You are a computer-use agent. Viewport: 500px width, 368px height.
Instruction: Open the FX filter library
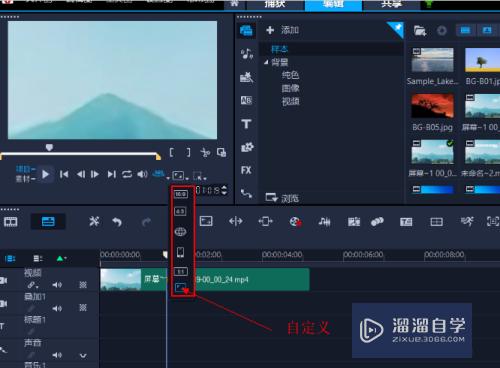[x=246, y=170]
